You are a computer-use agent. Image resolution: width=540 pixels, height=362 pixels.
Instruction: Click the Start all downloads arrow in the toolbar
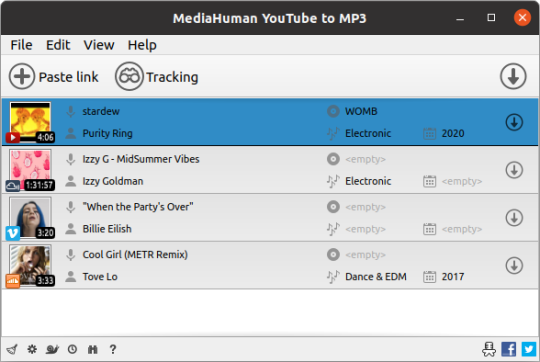pyautogui.click(x=513, y=76)
